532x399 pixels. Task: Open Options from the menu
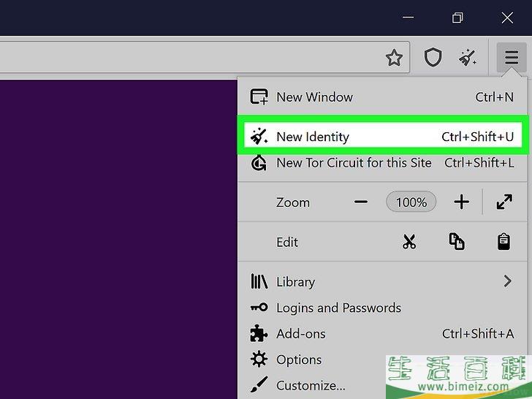[x=382, y=360]
